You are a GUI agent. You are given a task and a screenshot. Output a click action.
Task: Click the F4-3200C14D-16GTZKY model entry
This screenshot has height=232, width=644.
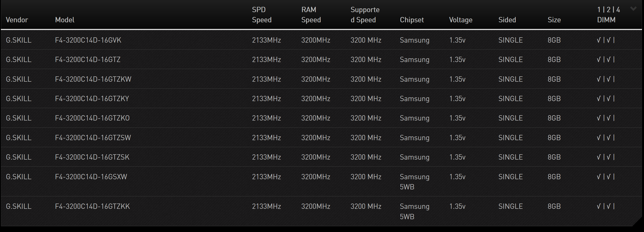pos(92,99)
